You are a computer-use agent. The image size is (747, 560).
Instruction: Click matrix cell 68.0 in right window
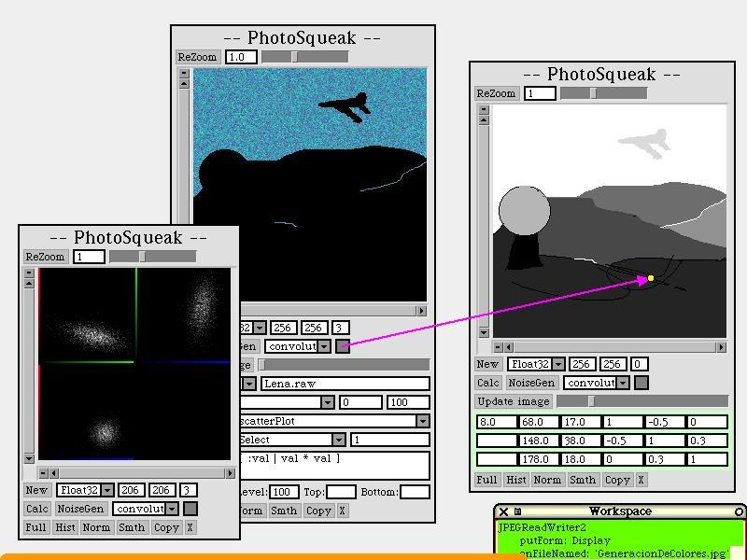538,422
